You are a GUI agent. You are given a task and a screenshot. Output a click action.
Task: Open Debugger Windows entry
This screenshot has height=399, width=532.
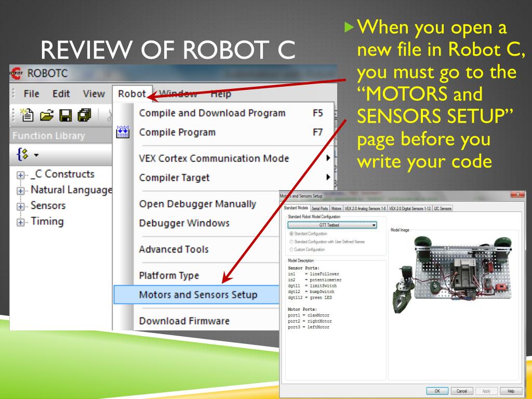184,223
